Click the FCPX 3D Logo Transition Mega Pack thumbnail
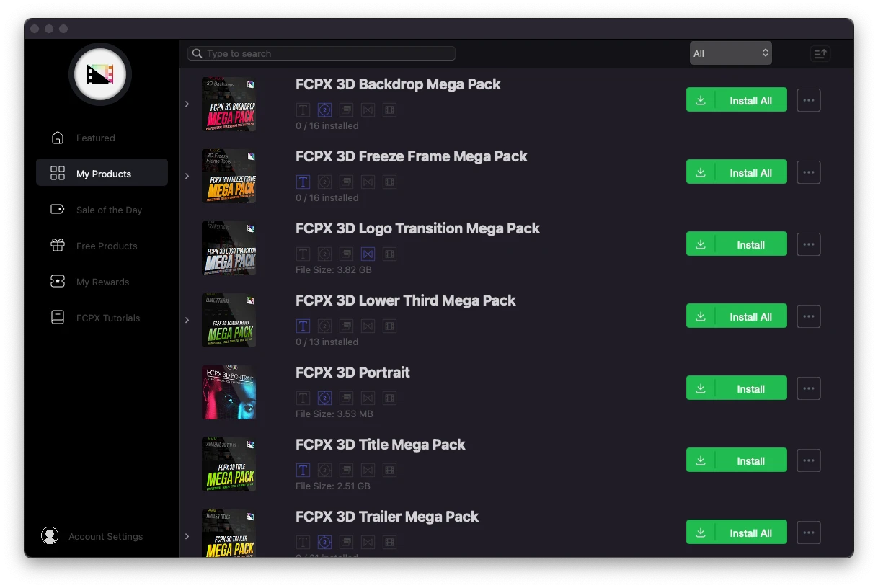Screen dimensions: 878x588 (229, 249)
